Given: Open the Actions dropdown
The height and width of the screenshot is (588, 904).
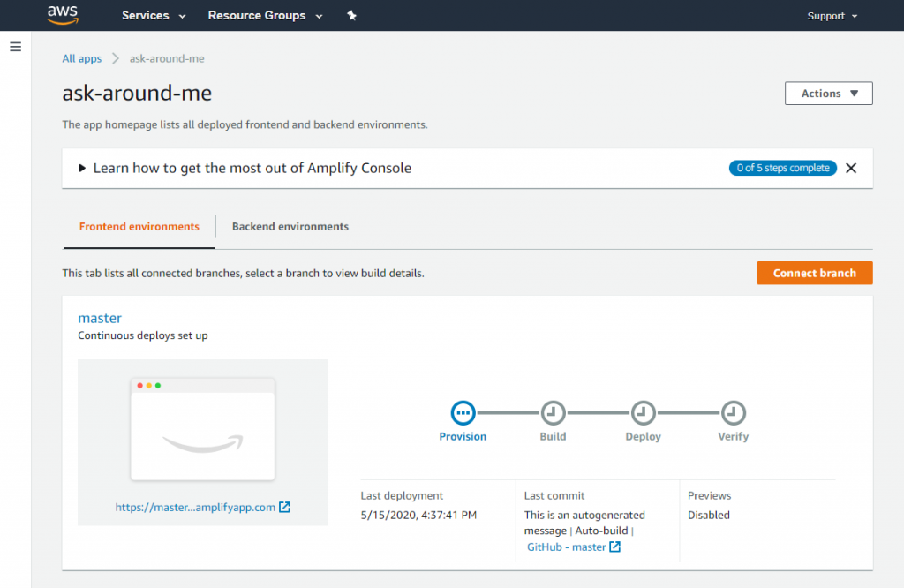Looking at the screenshot, I should 827,93.
